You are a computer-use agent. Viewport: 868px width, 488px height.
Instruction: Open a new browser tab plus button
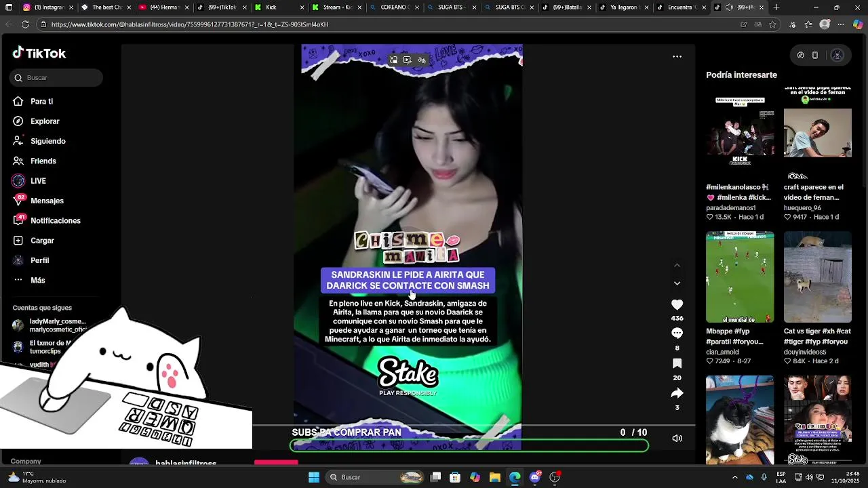tap(776, 7)
